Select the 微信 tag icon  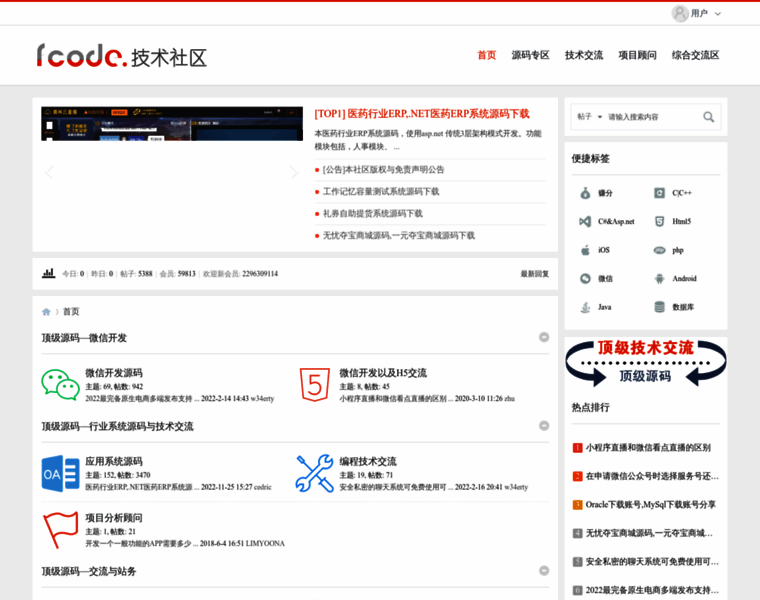pyautogui.click(x=585, y=279)
